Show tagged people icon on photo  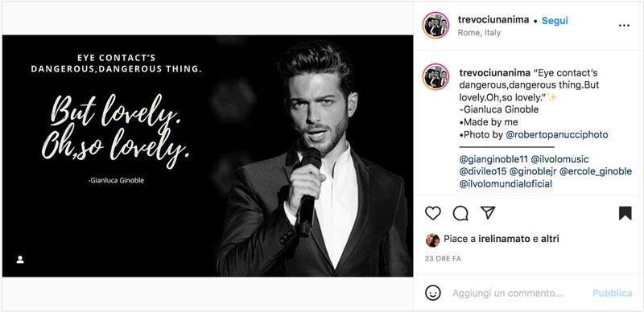tap(20, 260)
